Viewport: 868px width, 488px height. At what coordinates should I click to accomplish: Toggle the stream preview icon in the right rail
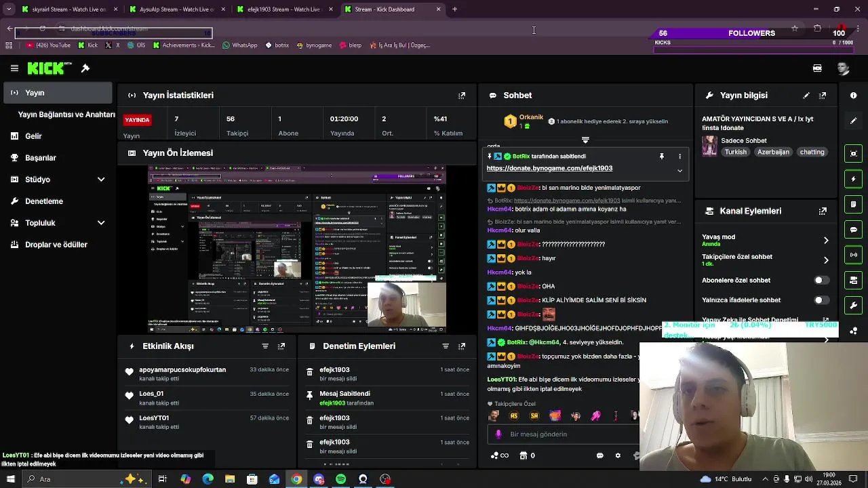[854, 153]
